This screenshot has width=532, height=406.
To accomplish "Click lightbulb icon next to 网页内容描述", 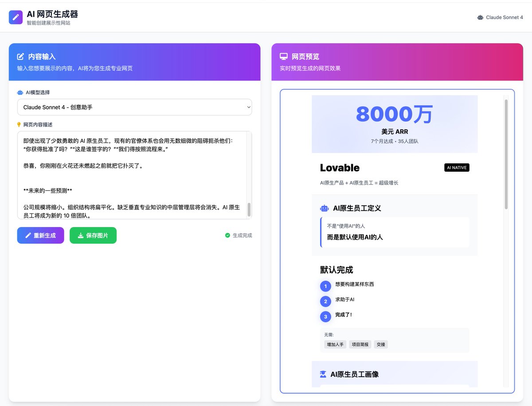I will (x=19, y=125).
